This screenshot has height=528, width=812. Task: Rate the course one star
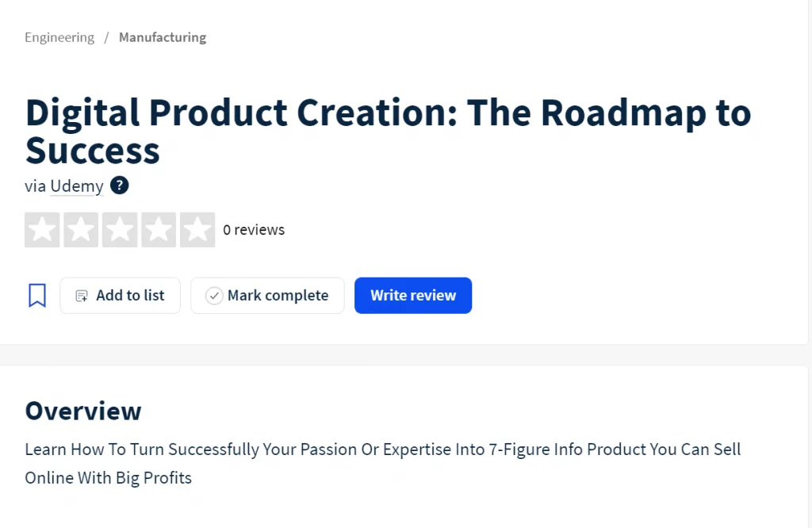point(42,229)
